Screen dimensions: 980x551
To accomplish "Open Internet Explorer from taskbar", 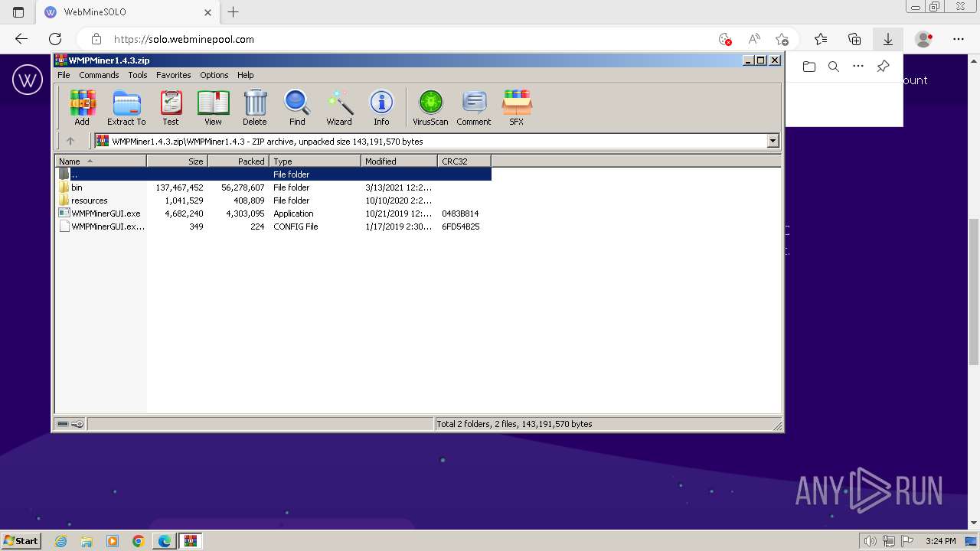I will 60,541.
